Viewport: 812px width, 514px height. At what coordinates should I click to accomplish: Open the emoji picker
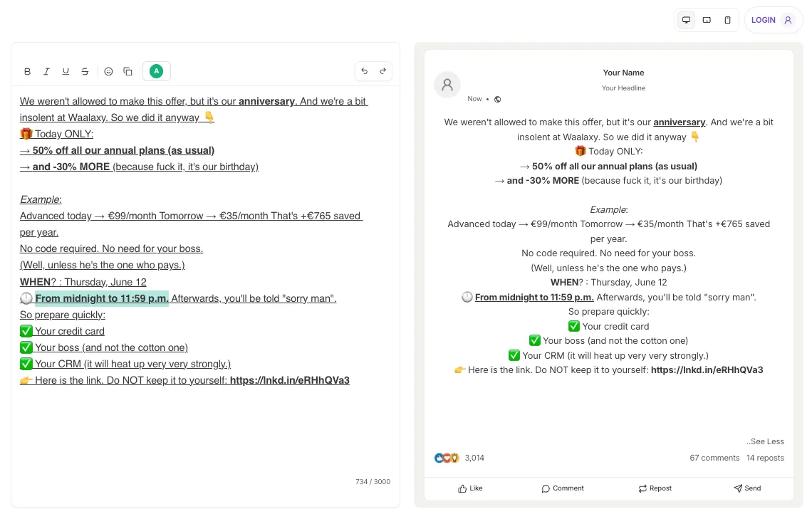108,71
